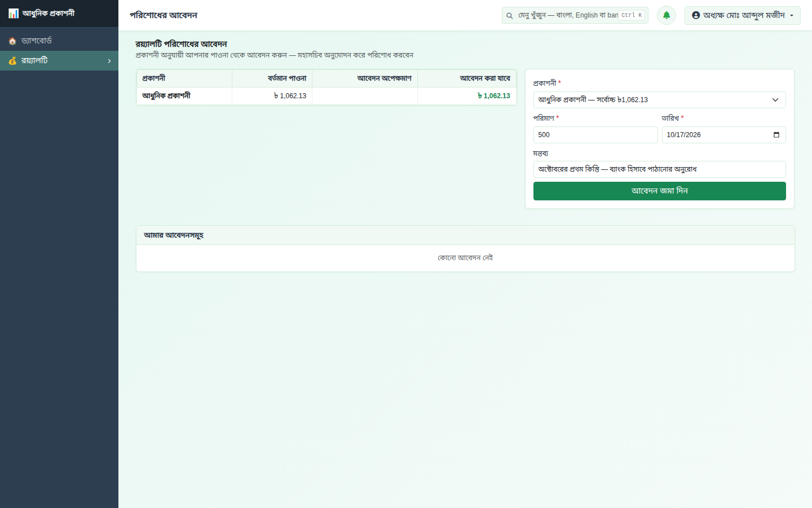The image size is (812, 508).
Task: Click the প্রকাশনী column header
Action: [x=184, y=78]
